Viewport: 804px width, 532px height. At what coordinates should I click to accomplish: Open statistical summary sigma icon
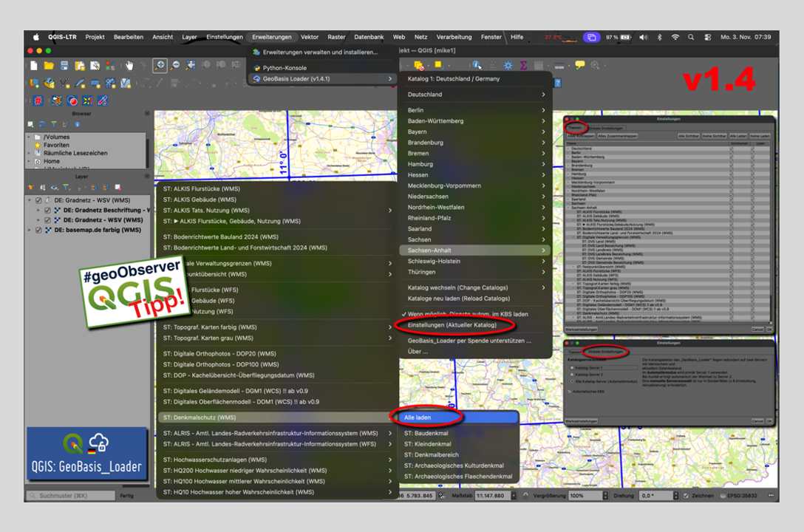click(523, 66)
